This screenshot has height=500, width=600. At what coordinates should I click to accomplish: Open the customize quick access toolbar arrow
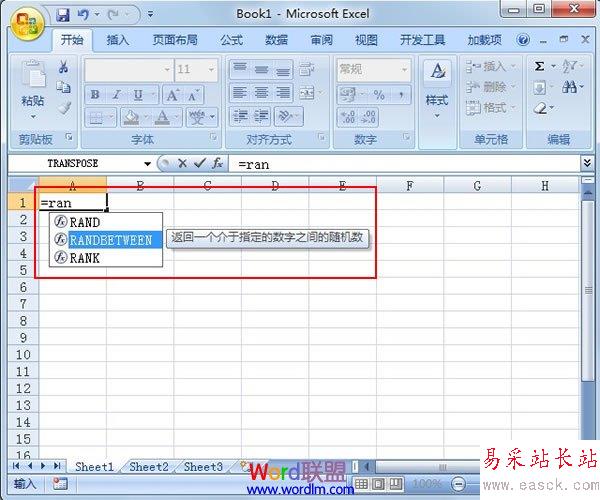pyautogui.click(x=150, y=15)
